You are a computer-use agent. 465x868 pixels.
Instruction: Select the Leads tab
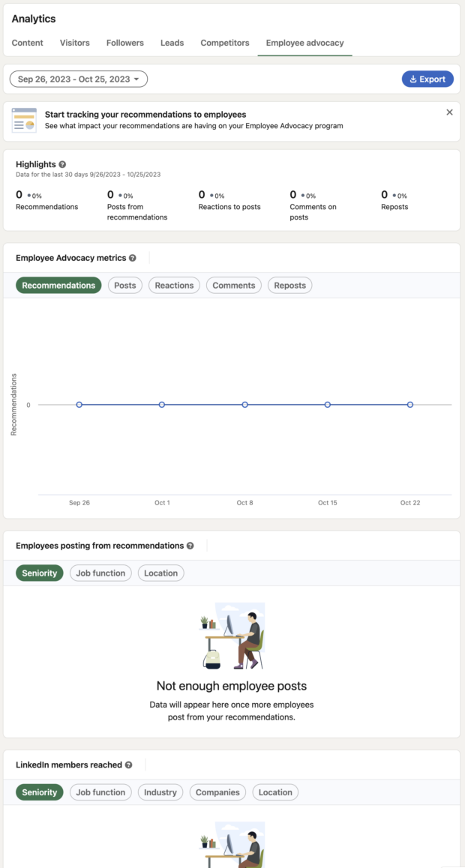point(172,43)
